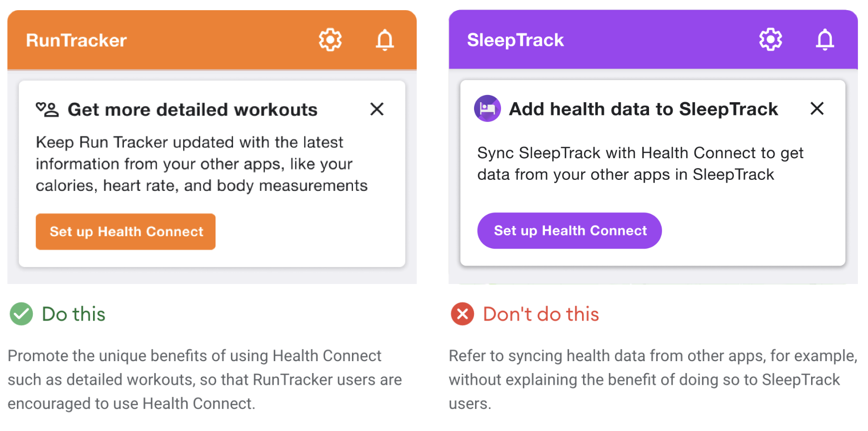
Task: Open RunTracker settings via the gear icon
Action: (x=330, y=40)
